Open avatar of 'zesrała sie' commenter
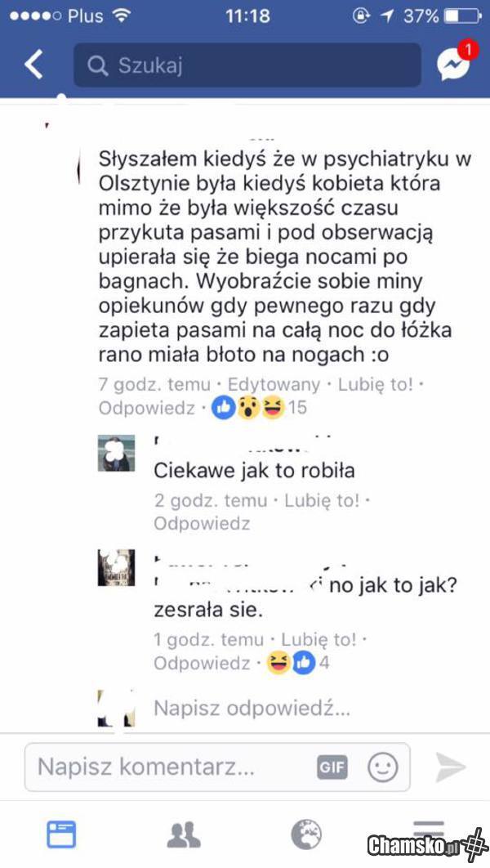This screenshot has height=868, width=490. 116,567
